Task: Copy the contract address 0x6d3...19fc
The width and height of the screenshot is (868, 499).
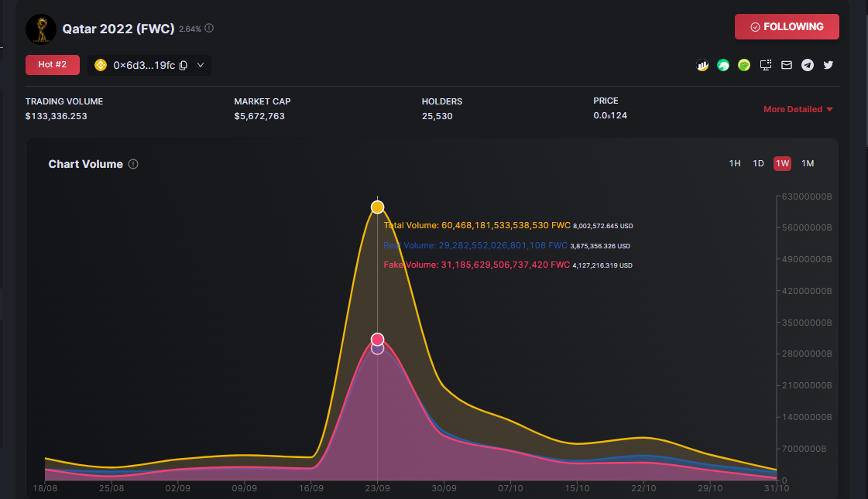Action: pyautogui.click(x=184, y=65)
